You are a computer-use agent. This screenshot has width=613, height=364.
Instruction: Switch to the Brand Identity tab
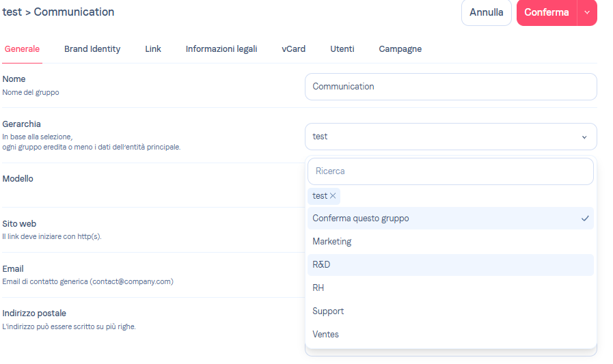click(92, 49)
